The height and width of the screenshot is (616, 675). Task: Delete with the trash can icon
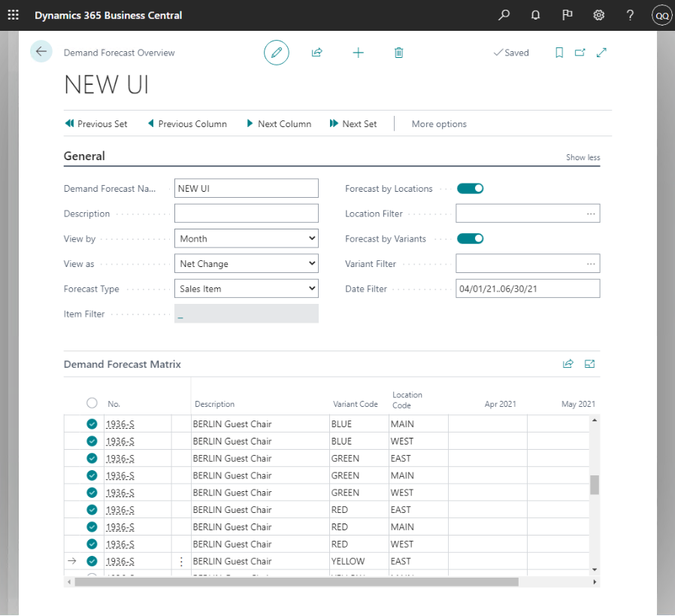(x=398, y=53)
